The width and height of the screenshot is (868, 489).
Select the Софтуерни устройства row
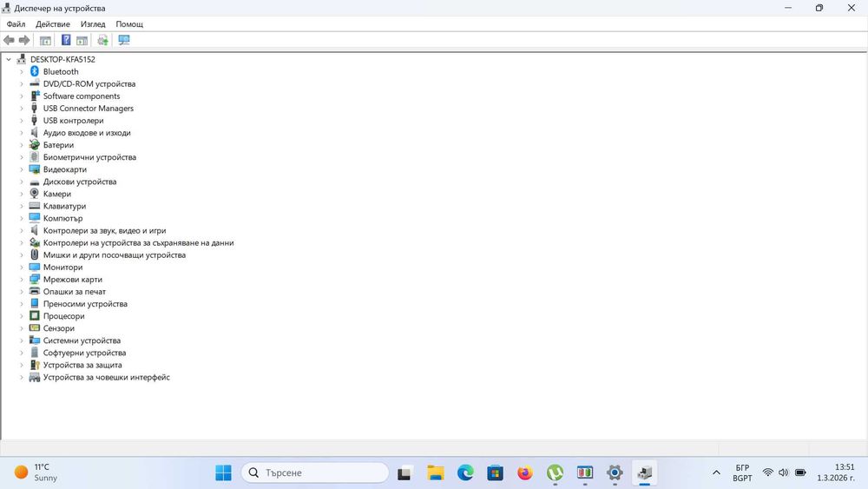point(85,353)
